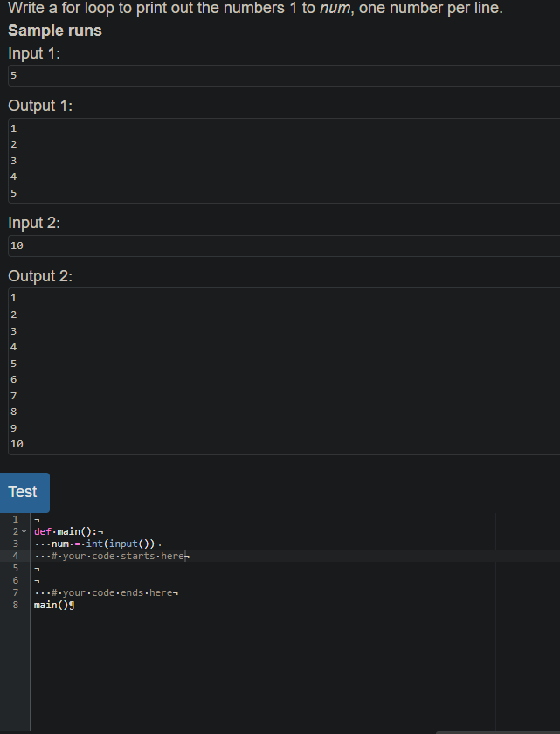Click line number 7 in the gutter

point(16,592)
